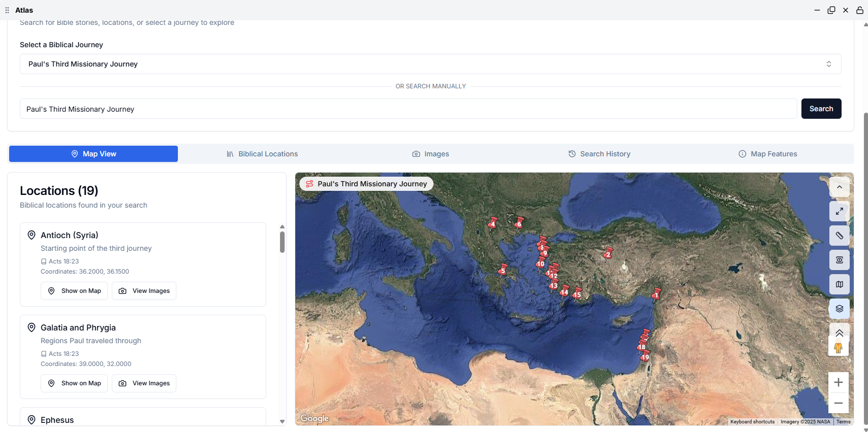Click the locations list scrollbar thumb

(x=282, y=242)
